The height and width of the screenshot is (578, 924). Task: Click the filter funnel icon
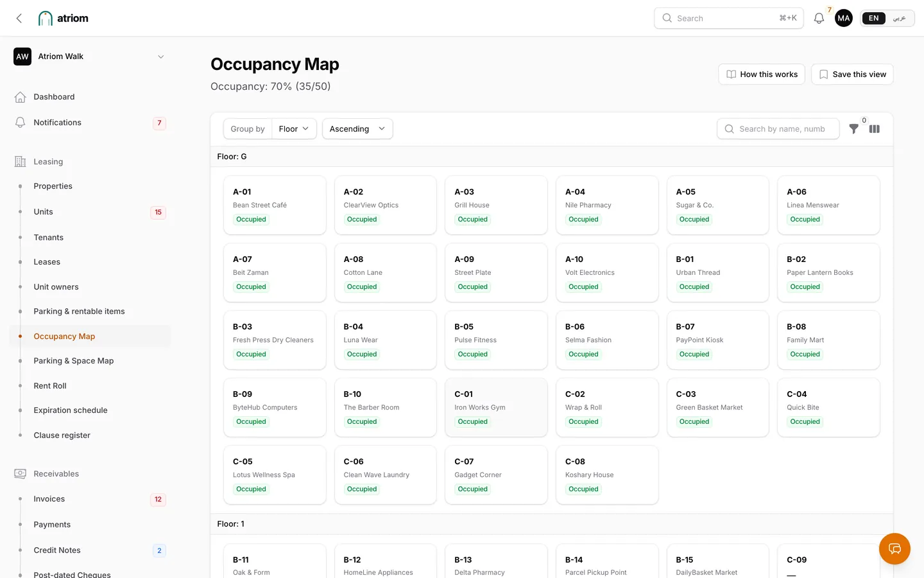(x=853, y=128)
